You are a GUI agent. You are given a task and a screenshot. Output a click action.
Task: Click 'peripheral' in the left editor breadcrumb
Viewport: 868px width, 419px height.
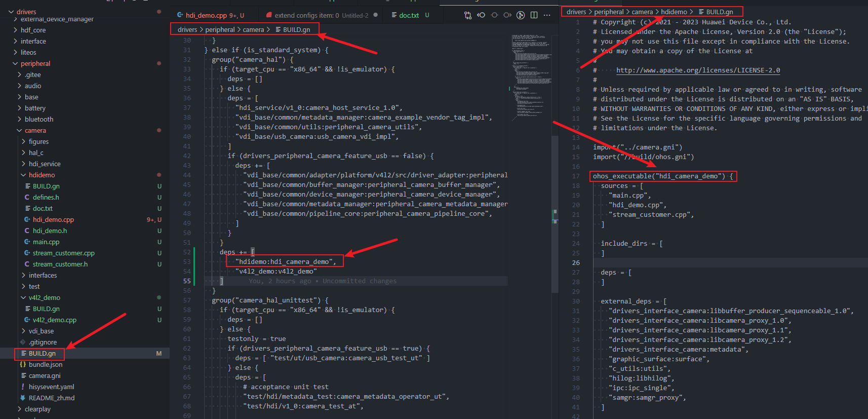(x=220, y=29)
